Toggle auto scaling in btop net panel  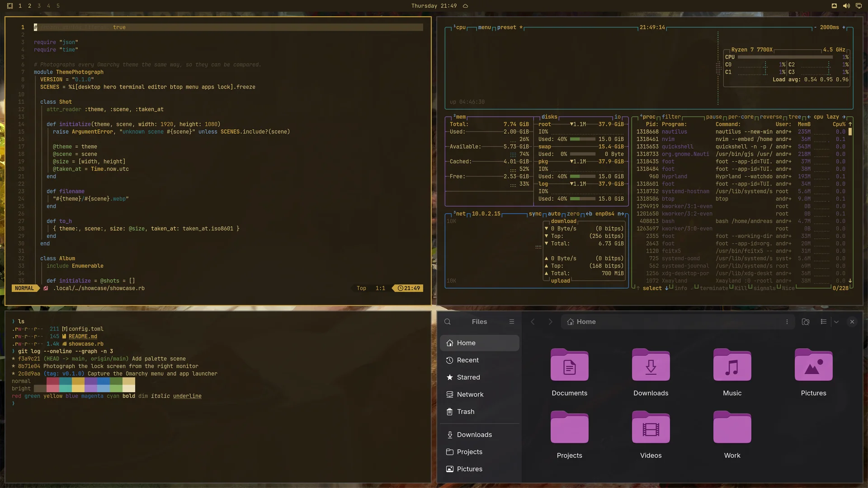(554, 214)
